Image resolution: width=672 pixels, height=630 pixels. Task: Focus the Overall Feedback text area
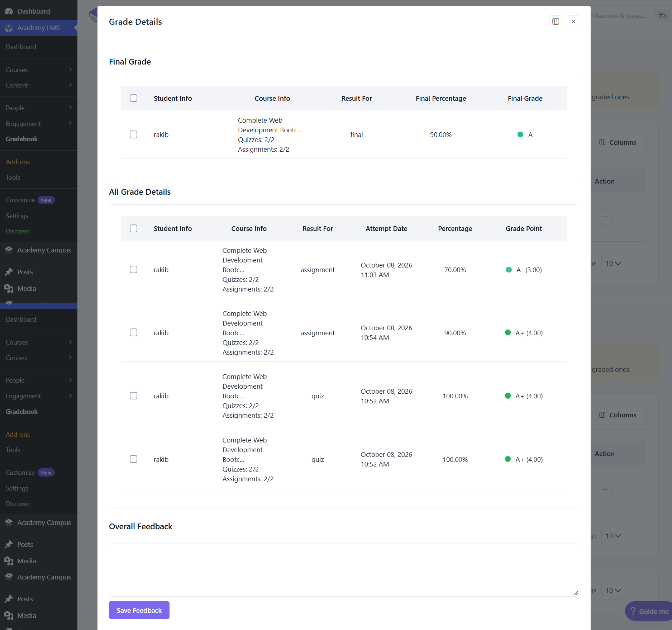click(x=344, y=570)
